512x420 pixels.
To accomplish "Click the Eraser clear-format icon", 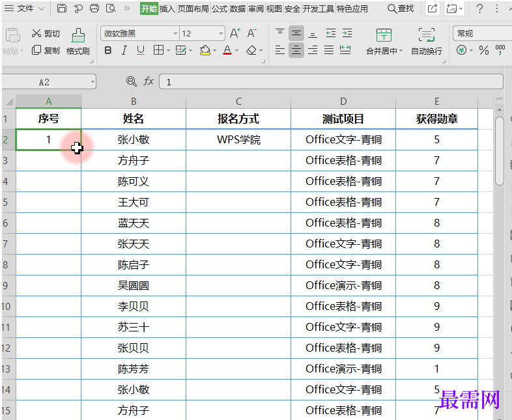I will (251, 50).
